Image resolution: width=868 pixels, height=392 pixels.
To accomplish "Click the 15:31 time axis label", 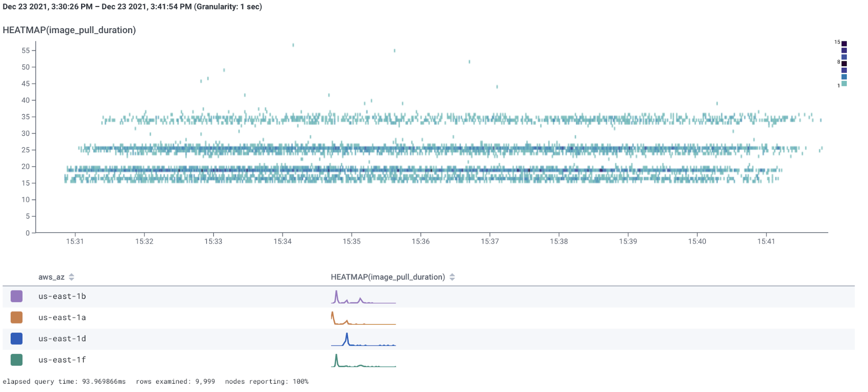I will pos(75,241).
